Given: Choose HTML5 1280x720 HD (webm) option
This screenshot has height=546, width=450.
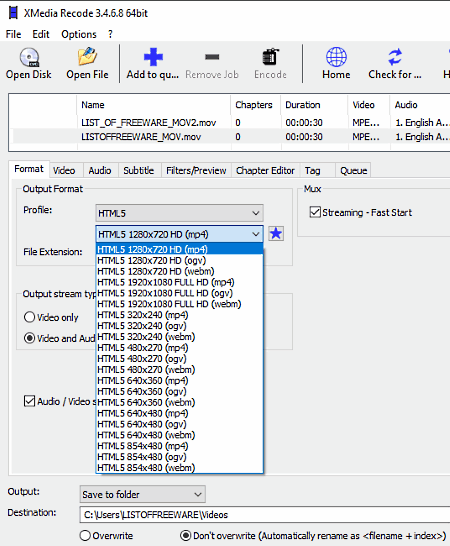Looking at the screenshot, I should (x=179, y=271).
